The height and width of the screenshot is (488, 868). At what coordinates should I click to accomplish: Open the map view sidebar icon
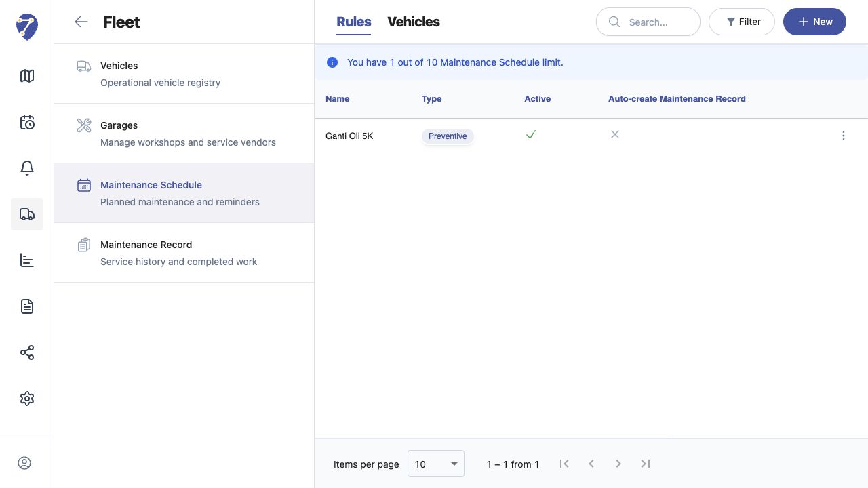point(27,76)
